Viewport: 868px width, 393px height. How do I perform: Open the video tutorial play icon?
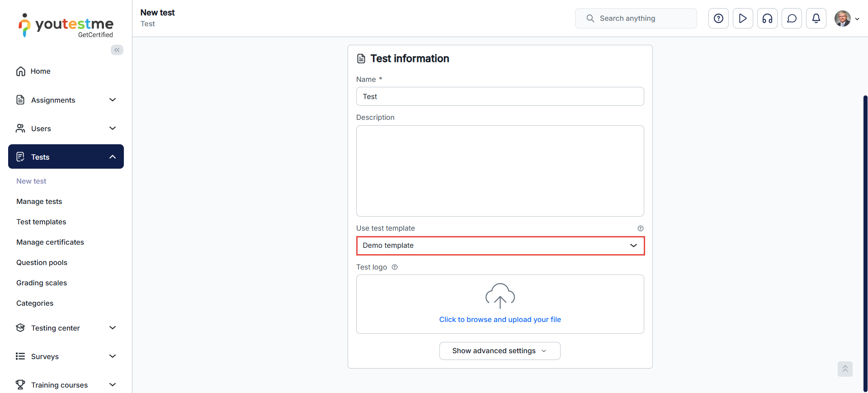pos(743,19)
